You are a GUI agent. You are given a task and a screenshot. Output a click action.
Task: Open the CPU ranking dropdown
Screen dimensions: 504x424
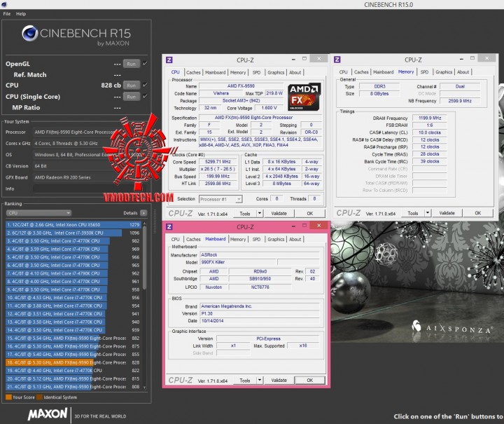click(x=38, y=213)
